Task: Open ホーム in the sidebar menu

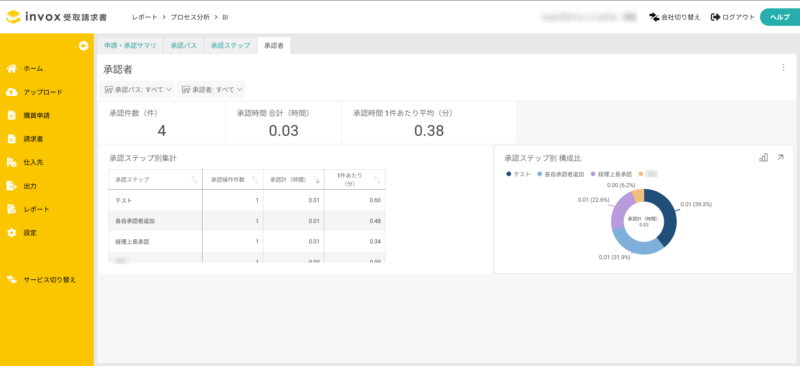Action: (33, 68)
